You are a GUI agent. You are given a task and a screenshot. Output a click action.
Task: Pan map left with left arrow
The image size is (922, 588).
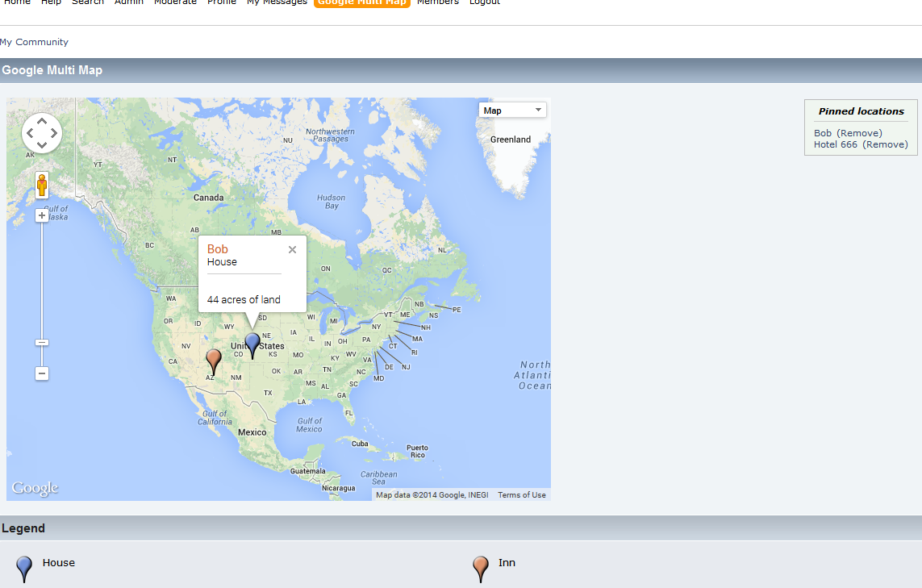(x=29, y=133)
